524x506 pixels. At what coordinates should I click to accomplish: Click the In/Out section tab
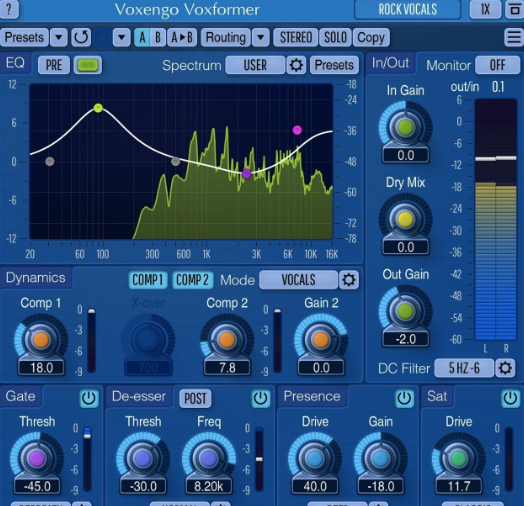390,63
